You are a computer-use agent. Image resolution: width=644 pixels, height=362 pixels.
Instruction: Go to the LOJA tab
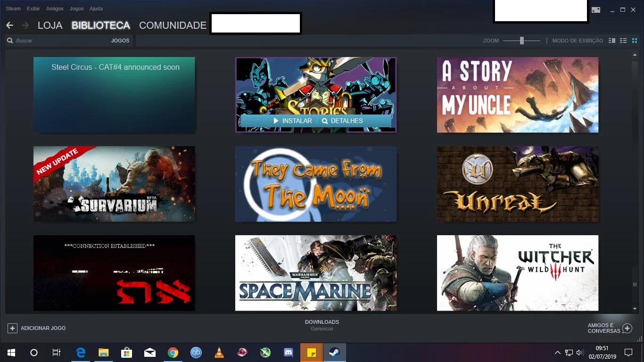pos(50,25)
